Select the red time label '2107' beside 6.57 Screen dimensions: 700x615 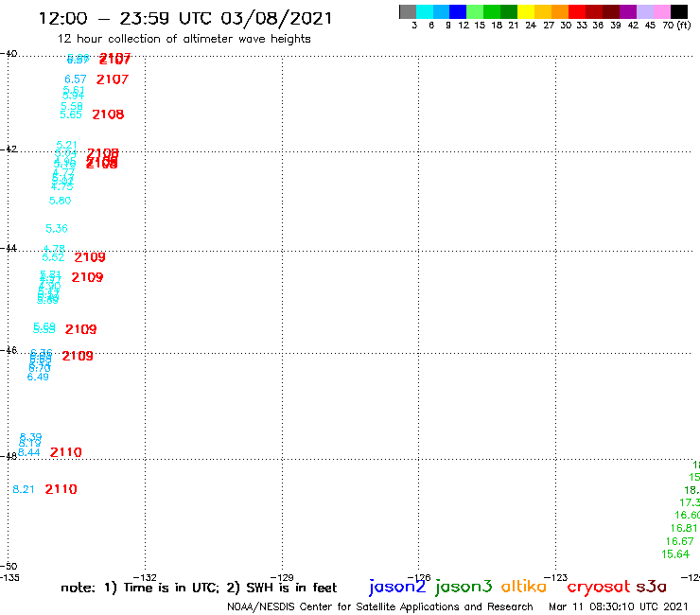pos(113,79)
